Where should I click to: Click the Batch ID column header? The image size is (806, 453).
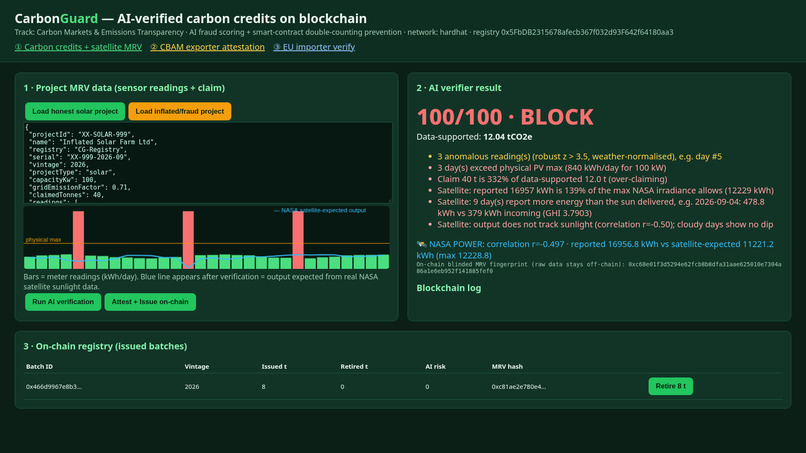click(x=40, y=367)
